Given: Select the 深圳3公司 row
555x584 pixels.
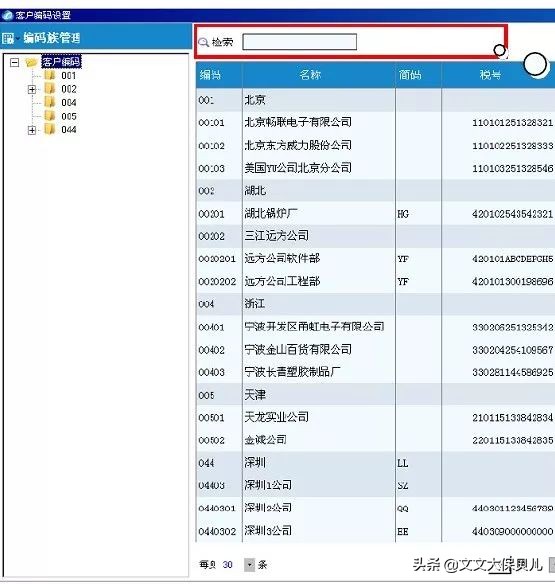Looking at the screenshot, I should (375, 531).
